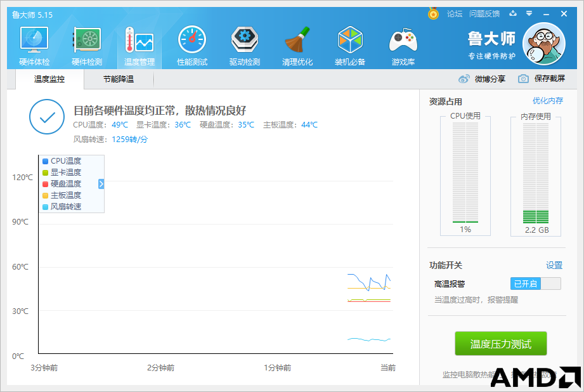Open the 问题反馈 feedback link
This screenshot has height=392, width=584.
[484, 14]
